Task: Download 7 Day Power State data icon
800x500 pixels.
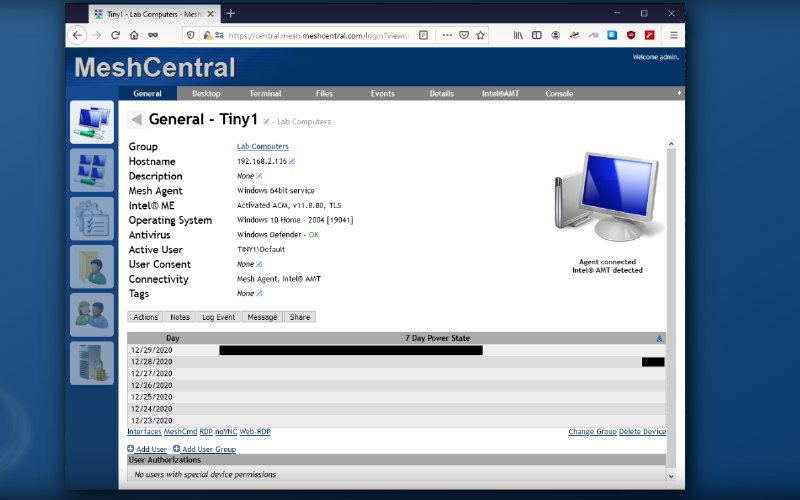Action: click(659, 338)
